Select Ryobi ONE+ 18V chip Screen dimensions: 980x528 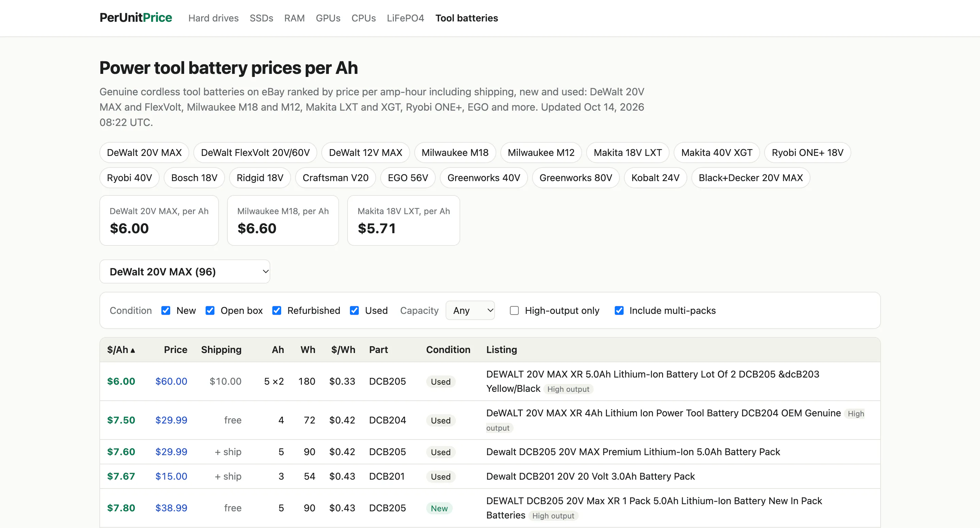(x=807, y=153)
